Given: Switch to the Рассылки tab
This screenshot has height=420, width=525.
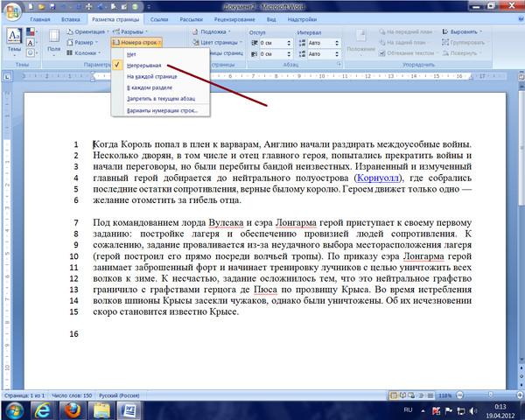Looking at the screenshot, I should click(x=191, y=19).
